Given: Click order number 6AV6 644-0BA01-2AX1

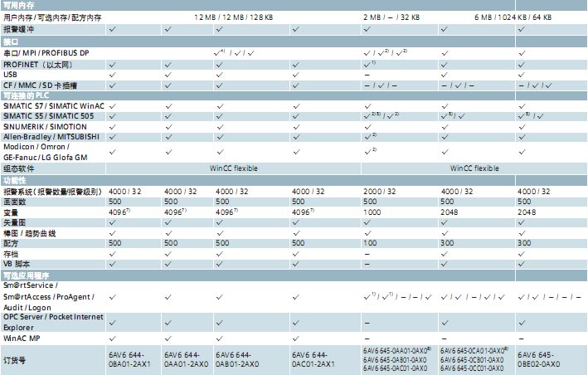Looking at the screenshot, I should pos(129,359).
